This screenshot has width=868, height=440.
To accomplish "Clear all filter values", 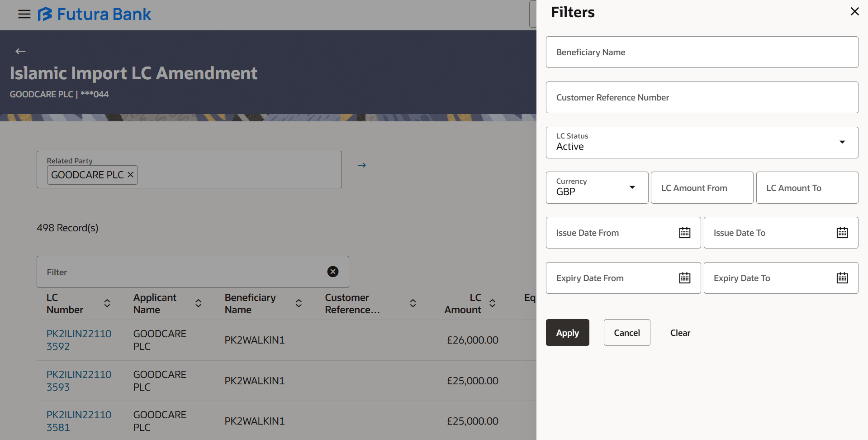I will (x=680, y=333).
